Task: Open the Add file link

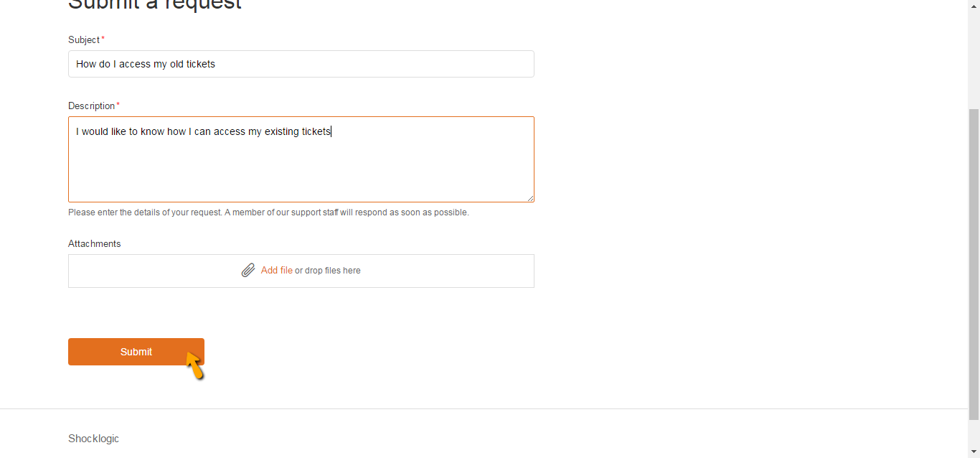Action: 277,271
